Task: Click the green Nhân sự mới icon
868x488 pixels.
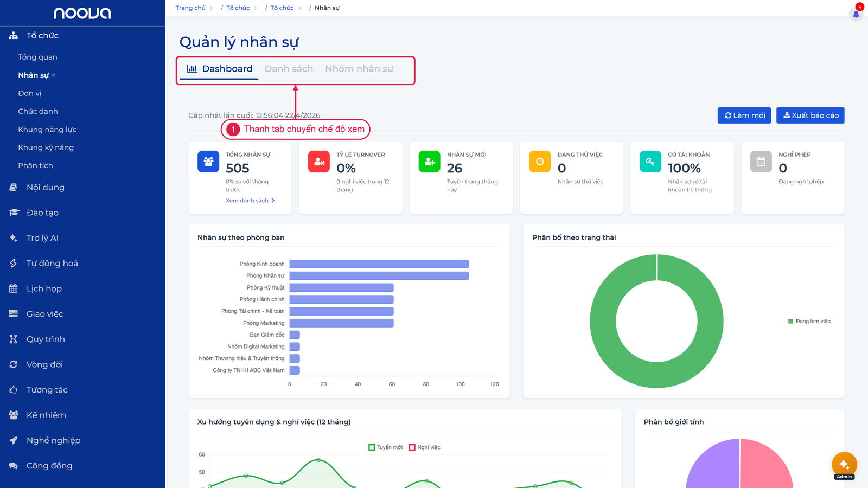Action: coord(430,162)
